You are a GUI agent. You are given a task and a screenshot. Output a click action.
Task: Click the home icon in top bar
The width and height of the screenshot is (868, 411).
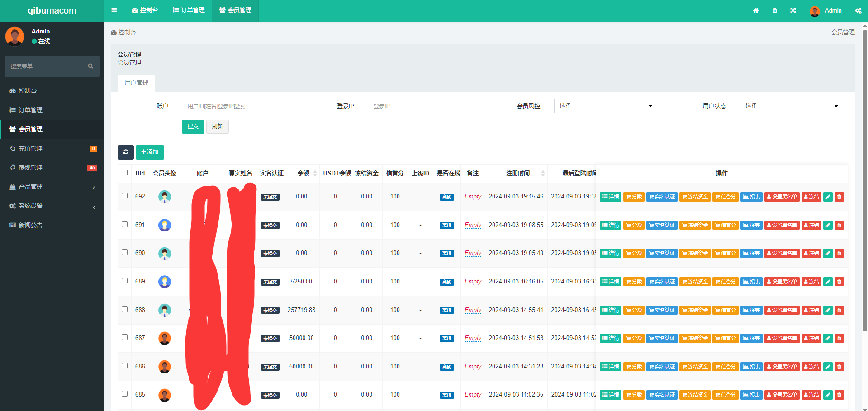[x=756, y=10]
